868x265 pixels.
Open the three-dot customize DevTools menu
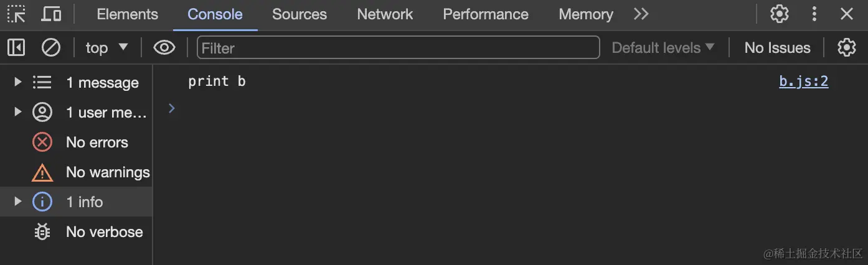pos(814,14)
